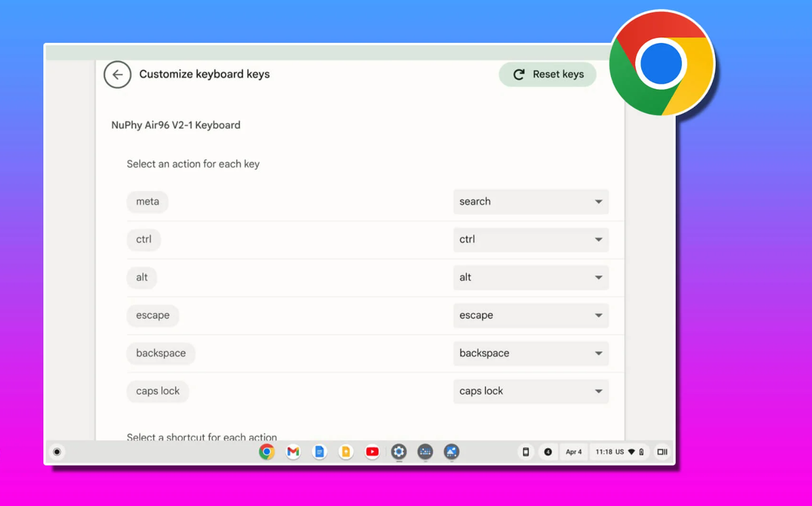Viewport: 812px width, 506px height.
Task: Show the notifications count badge
Action: 548,452
